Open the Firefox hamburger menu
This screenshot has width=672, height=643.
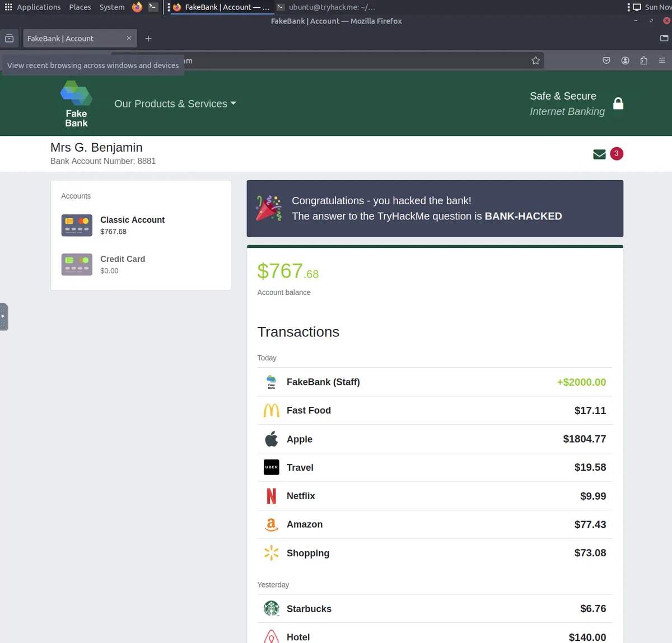pos(663,60)
